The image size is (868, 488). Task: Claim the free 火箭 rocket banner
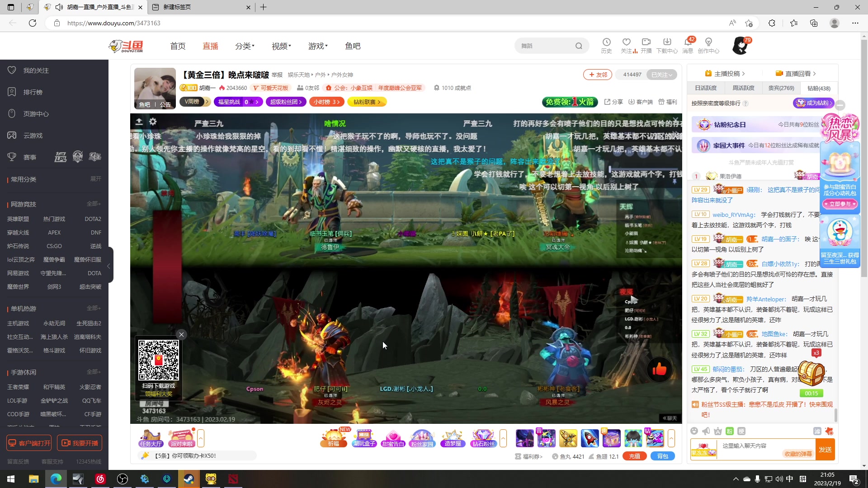click(x=570, y=102)
